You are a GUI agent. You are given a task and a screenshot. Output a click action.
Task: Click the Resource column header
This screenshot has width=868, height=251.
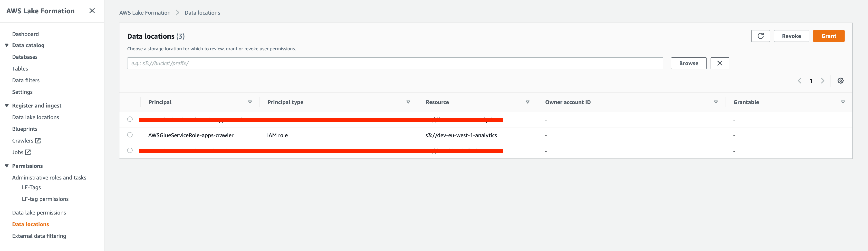tap(437, 102)
